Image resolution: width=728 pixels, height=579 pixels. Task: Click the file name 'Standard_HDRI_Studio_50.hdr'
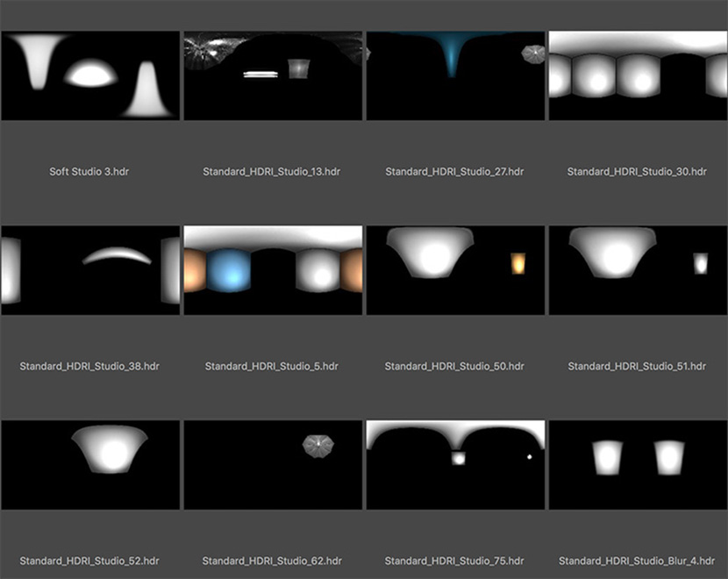tap(454, 366)
